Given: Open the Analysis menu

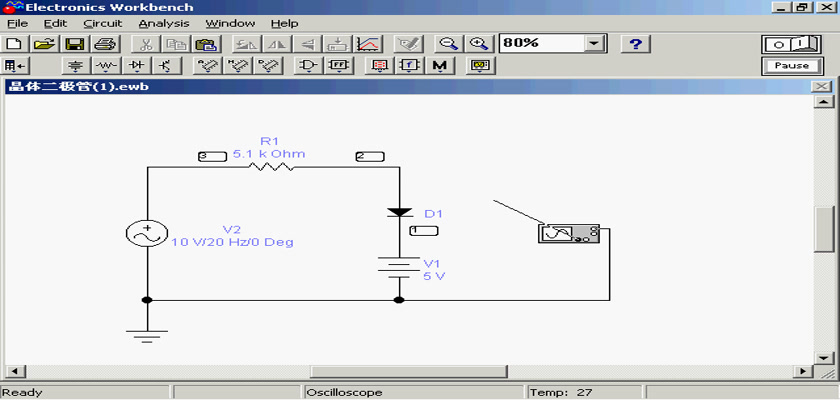Looking at the screenshot, I should coord(163,23).
